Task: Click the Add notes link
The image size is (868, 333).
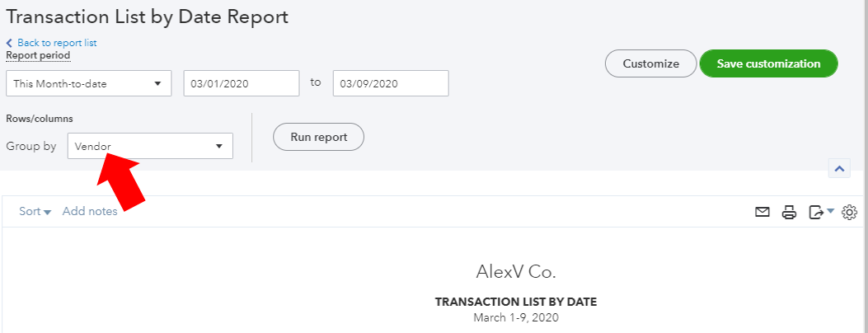Action: tap(90, 211)
